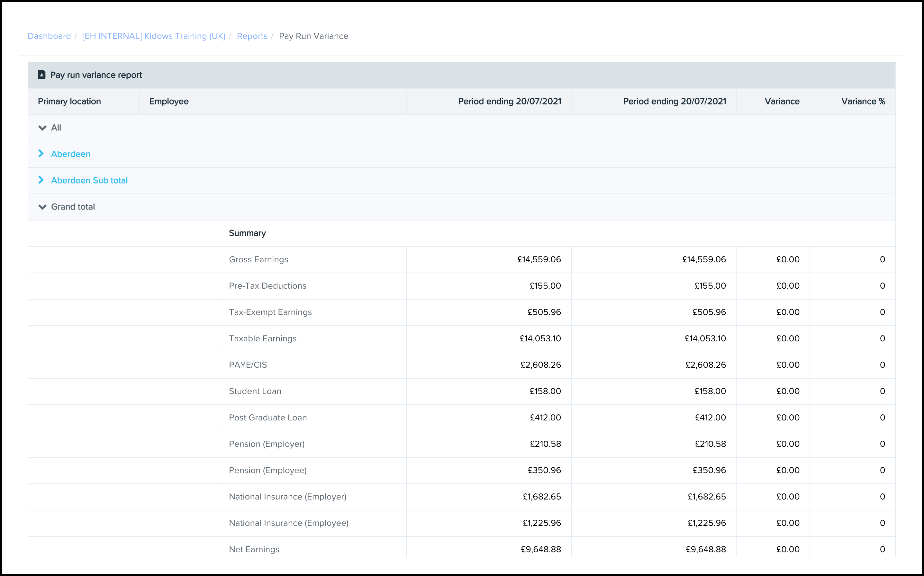Select the PAYE/CIS row label

[x=248, y=364]
